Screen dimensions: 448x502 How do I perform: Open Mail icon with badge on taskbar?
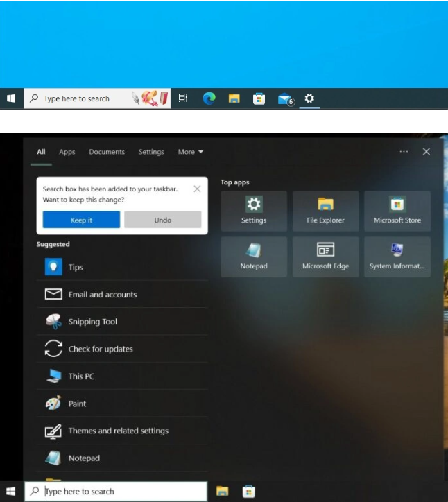point(285,99)
